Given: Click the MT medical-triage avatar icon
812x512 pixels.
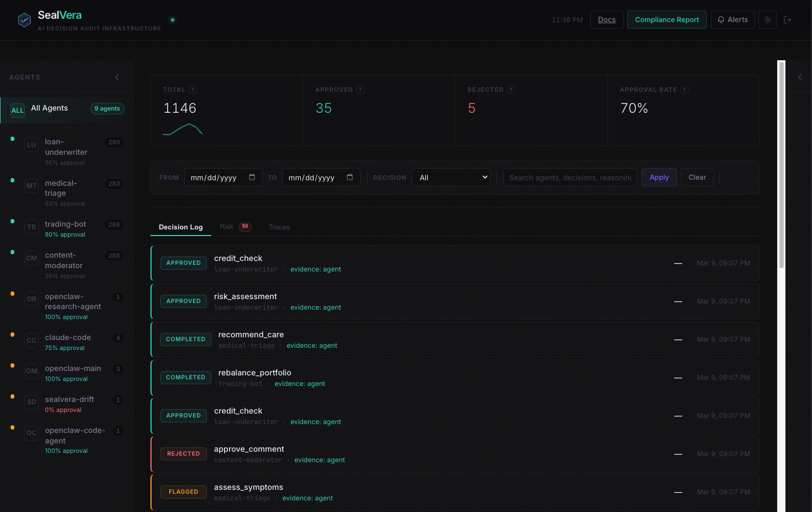Looking at the screenshot, I should (32, 185).
